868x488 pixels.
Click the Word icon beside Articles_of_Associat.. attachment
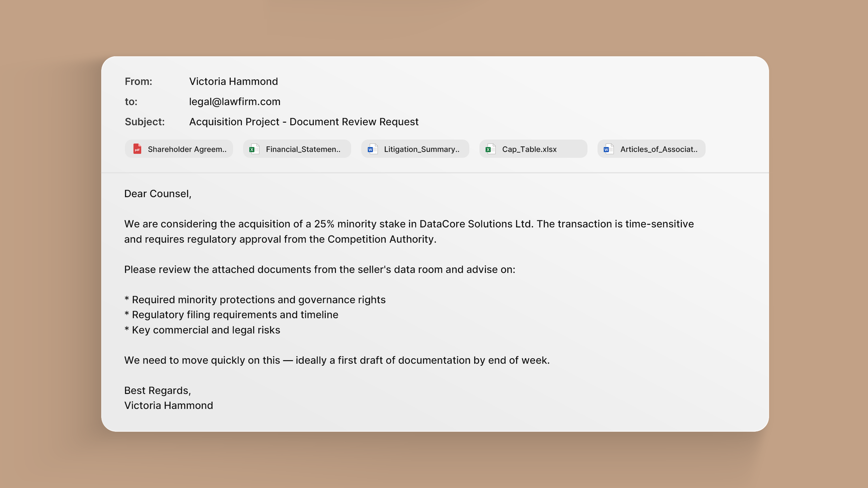(609, 149)
